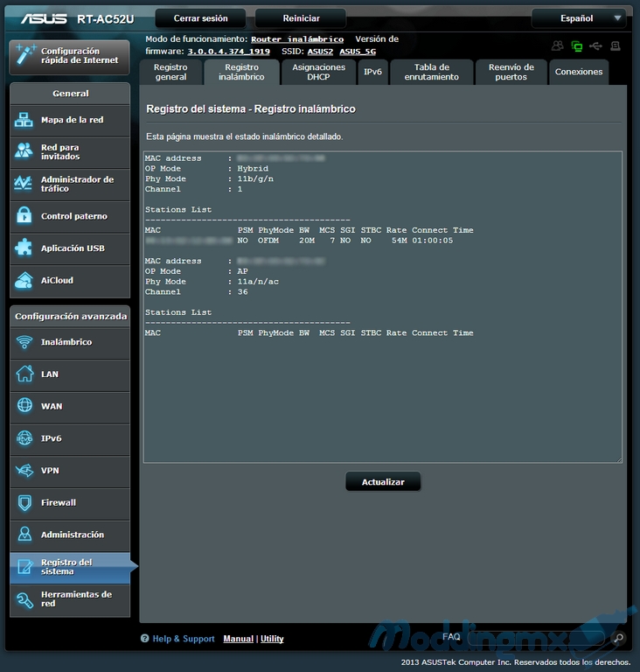Image resolution: width=640 pixels, height=672 pixels.
Task: Click the 'OP Mode : Hybrid' log line
Action: coord(206,168)
